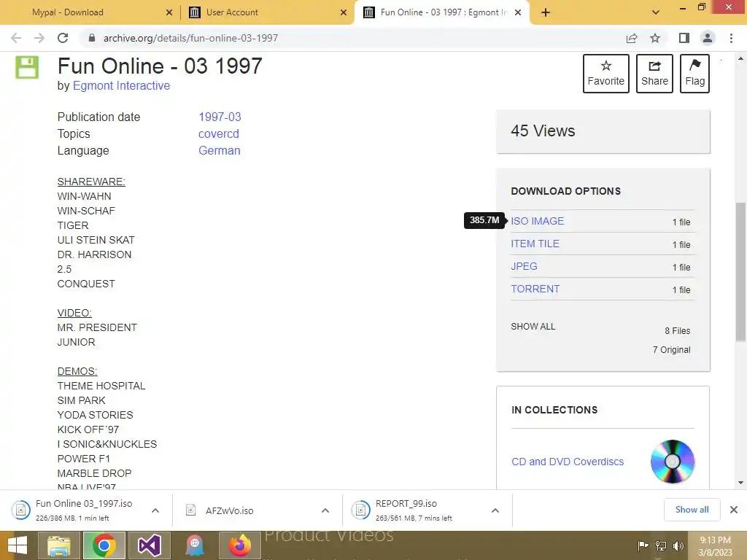Viewport: 747px width, 560px height.
Task: Open the tab search dropdown
Action: click(x=656, y=12)
